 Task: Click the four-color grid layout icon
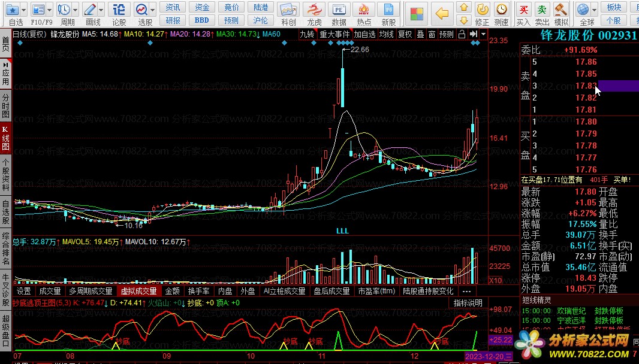(417, 13)
